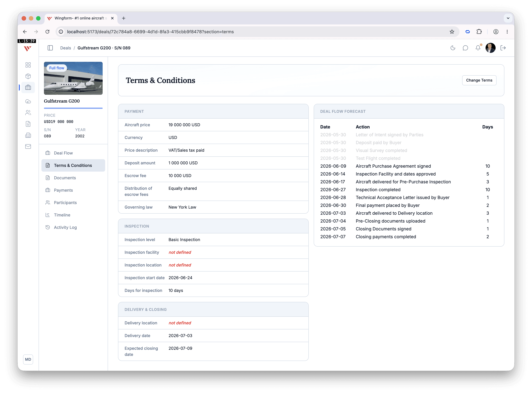Go to Deals breadcrumb link
532x394 pixels.
click(66, 48)
